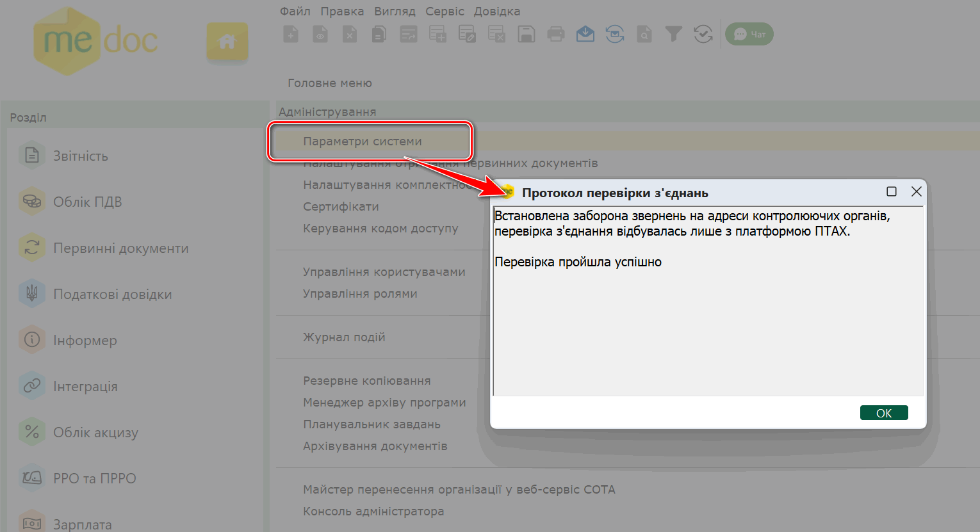
Task: Confirm the protocol dialog with OK
Action: pyautogui.click(x=884, y=413)
